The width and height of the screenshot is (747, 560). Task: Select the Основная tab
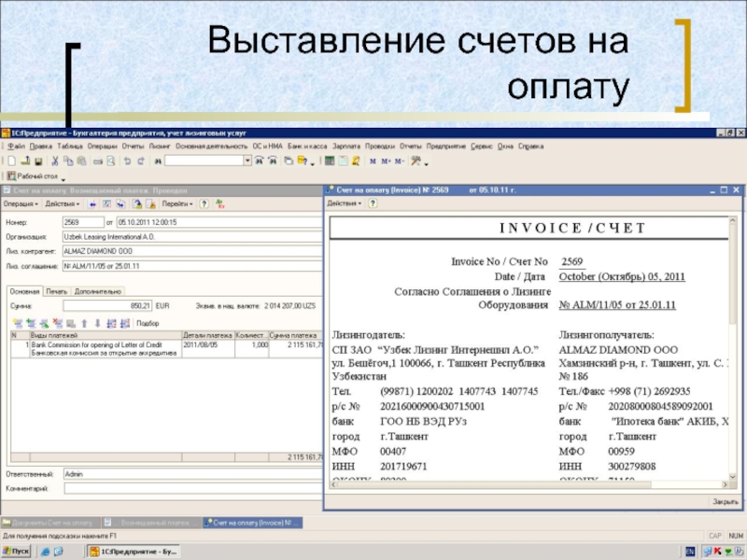click(24, 291)
